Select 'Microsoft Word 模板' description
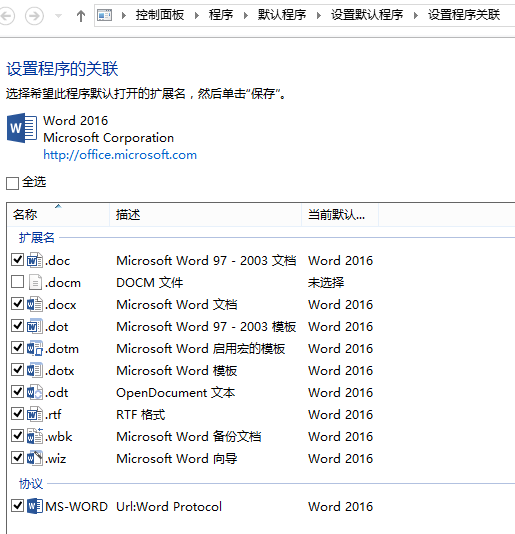The width and height of the screenshot is (515, 534). click(x=177, y=371)
